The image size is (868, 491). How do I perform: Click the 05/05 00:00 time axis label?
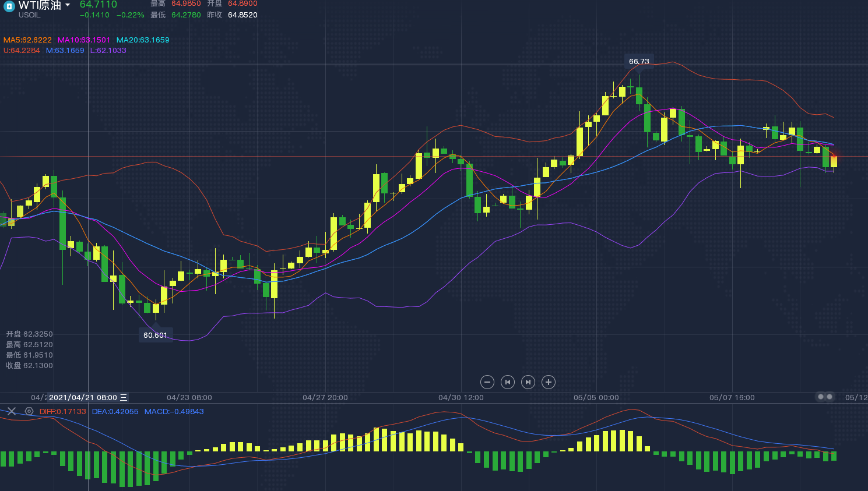[596, 397]
